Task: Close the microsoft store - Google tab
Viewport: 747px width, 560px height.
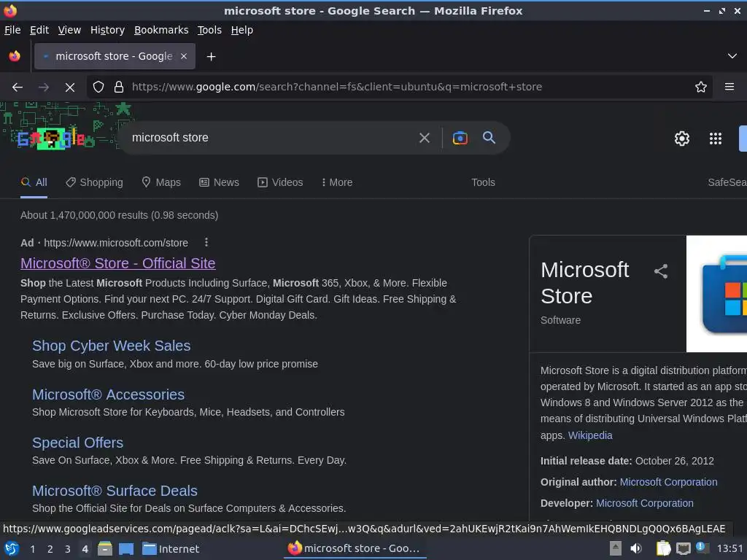Action: (x=184, y=56)
